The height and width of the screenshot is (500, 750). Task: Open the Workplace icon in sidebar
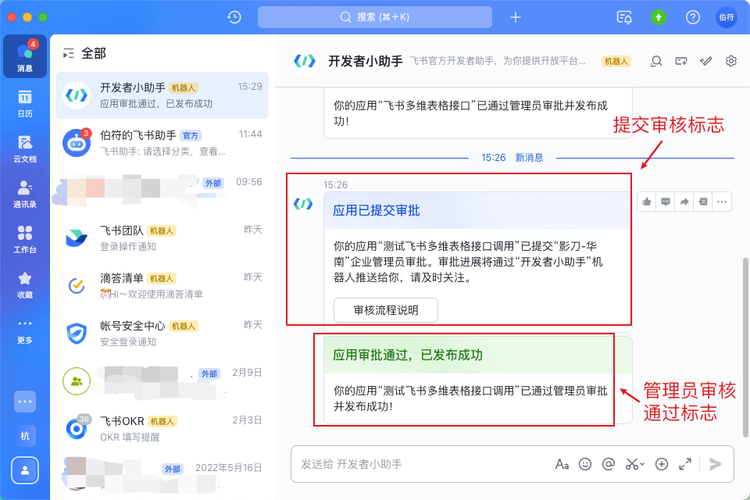[25, 239]
